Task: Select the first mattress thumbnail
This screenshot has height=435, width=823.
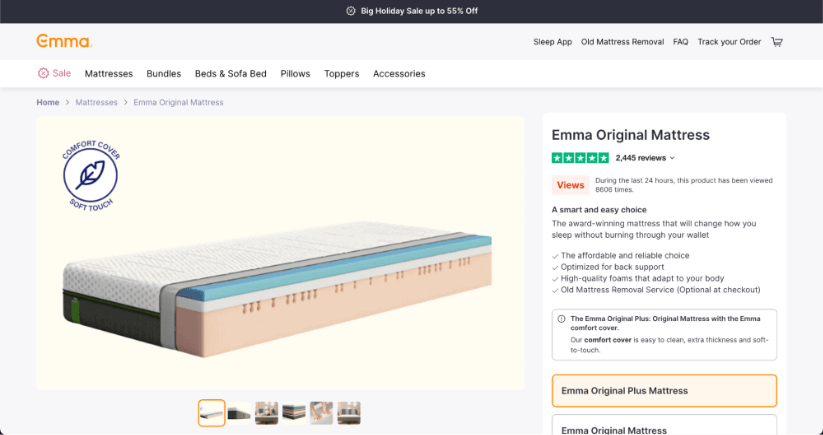Action: point(212,412)
